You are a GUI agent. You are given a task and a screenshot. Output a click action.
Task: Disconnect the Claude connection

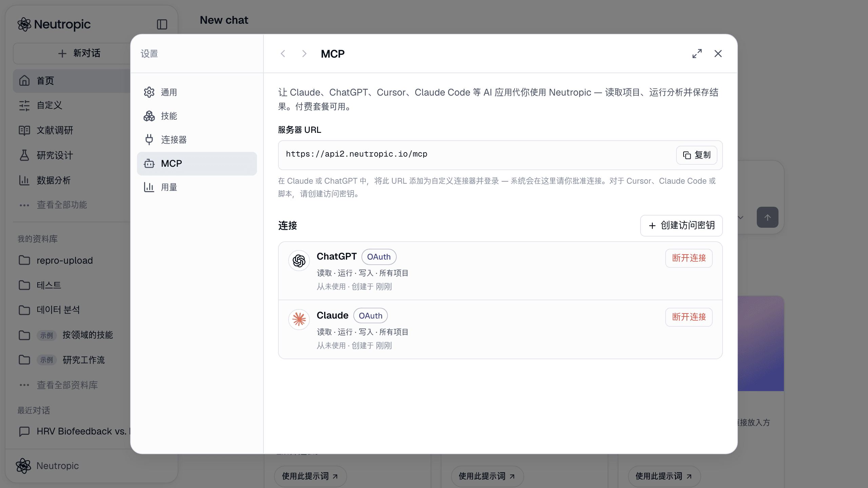pos(689,317)
